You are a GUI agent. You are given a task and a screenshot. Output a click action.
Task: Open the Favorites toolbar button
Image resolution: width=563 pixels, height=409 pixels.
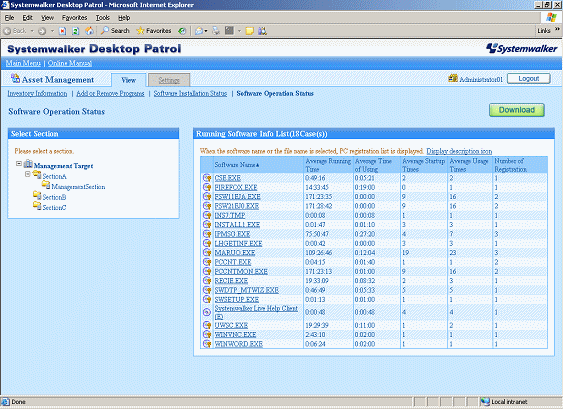(154, 31)
